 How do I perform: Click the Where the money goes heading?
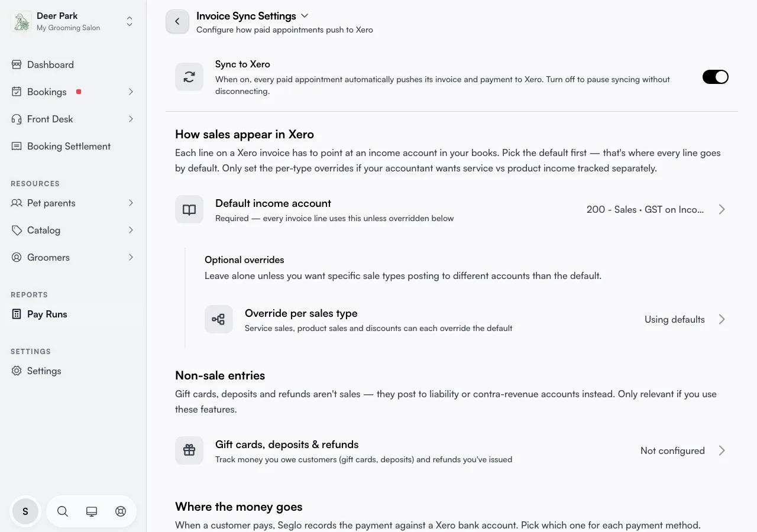click(239, 507)
